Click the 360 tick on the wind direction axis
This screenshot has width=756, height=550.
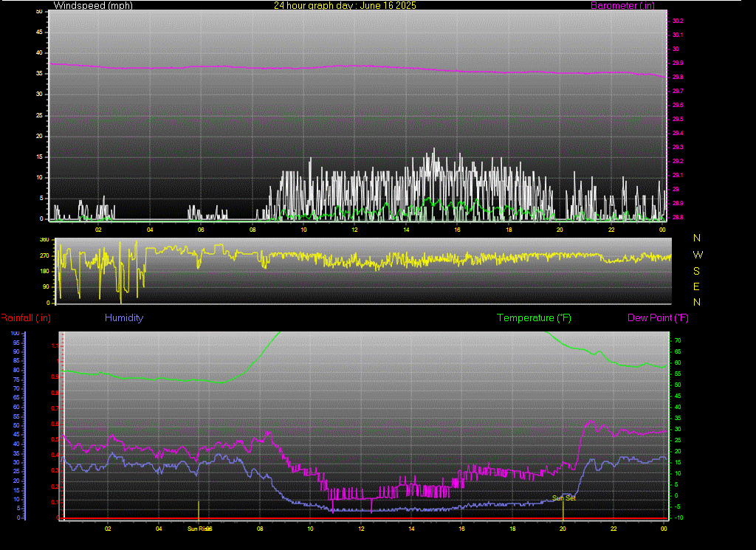[x=44, y=240]
